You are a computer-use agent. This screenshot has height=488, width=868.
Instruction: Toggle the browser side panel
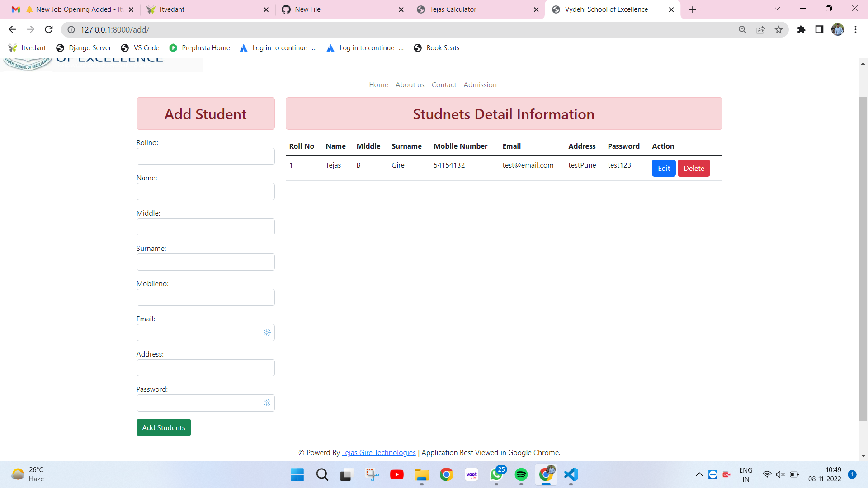[x=819, y=29]
